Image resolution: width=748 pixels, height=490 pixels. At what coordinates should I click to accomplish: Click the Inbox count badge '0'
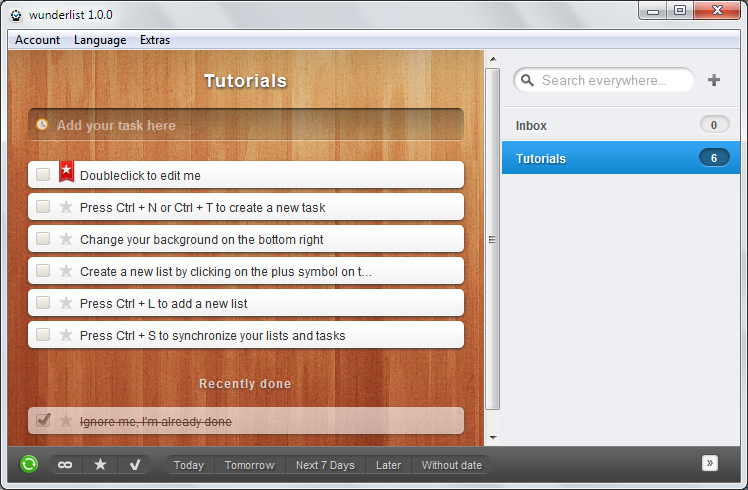pos(714,125)
